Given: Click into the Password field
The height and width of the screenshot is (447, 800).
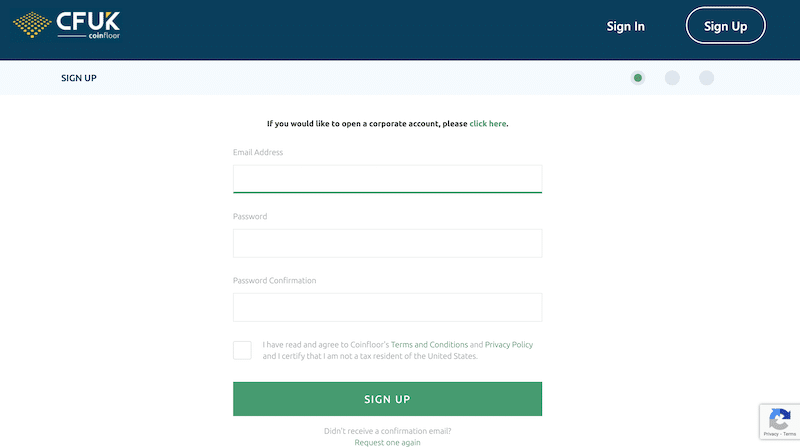Looking at the screenshot, I should [x=387, y=243].
